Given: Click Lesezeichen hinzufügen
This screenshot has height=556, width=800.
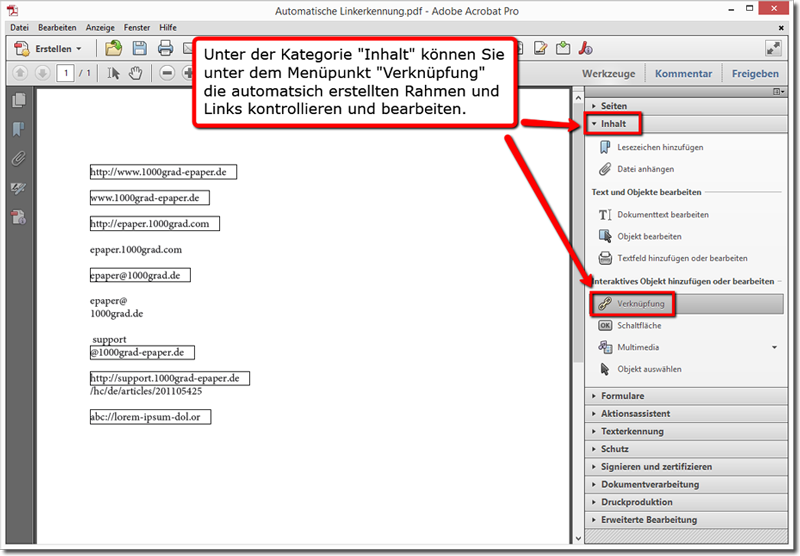Looking at the screenshot, I should pyautogui.click(x=660, y=147).
